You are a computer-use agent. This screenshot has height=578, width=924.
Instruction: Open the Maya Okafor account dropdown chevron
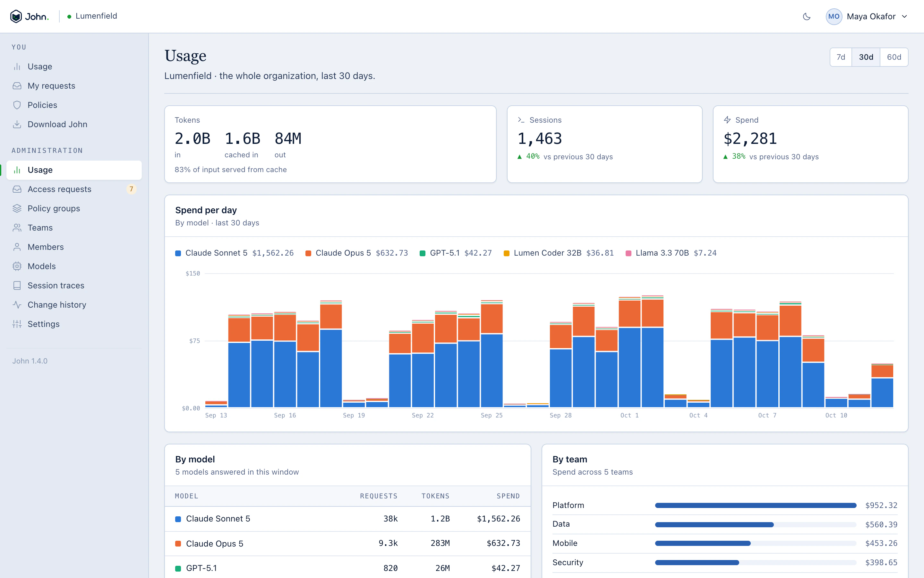pos(904,16)
